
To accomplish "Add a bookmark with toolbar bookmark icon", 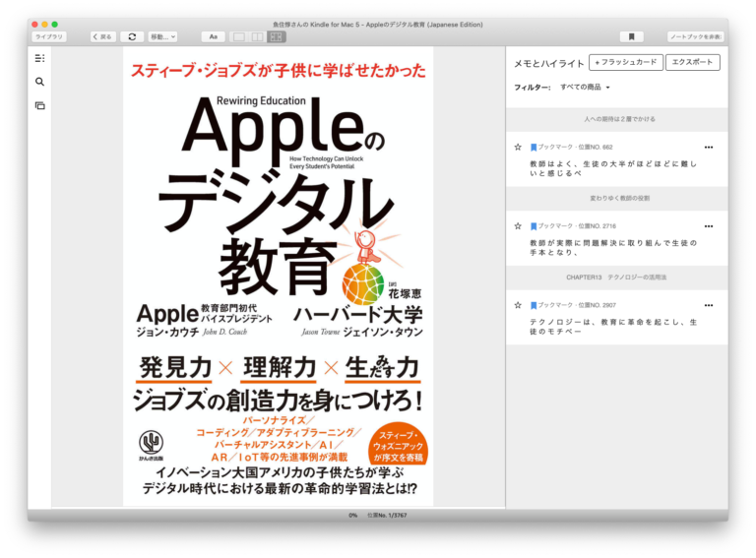I will click(x=631, y=36).
